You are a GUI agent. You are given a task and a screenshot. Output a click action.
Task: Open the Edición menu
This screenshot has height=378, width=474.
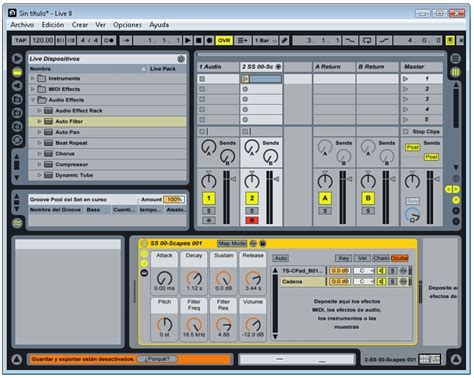point(53,25)
